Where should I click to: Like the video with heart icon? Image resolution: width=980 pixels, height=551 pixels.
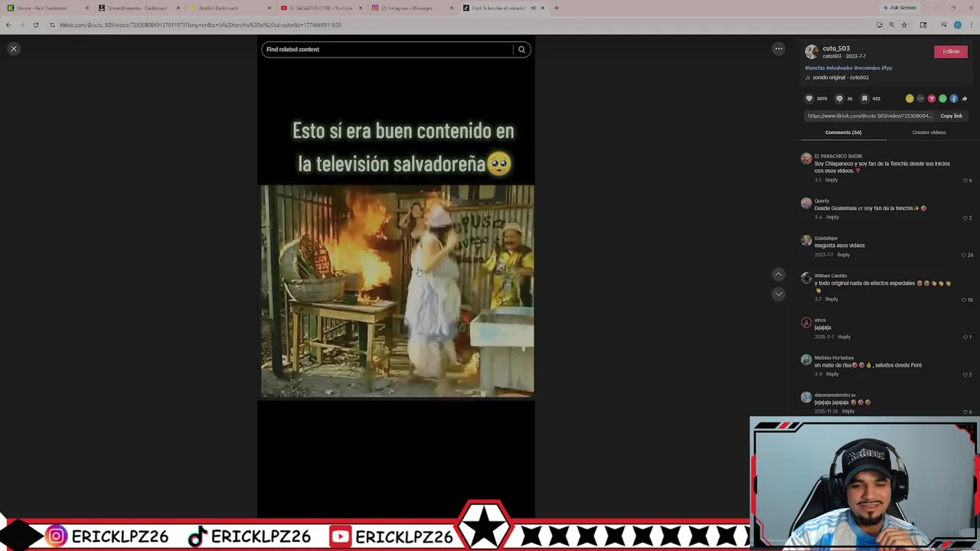(809, 99)
